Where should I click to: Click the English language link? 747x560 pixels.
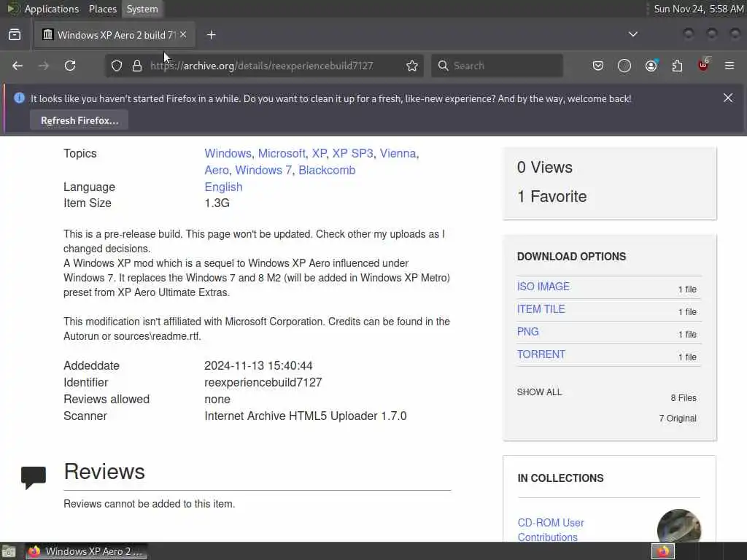pyautogui.click(x=223, y=187)
